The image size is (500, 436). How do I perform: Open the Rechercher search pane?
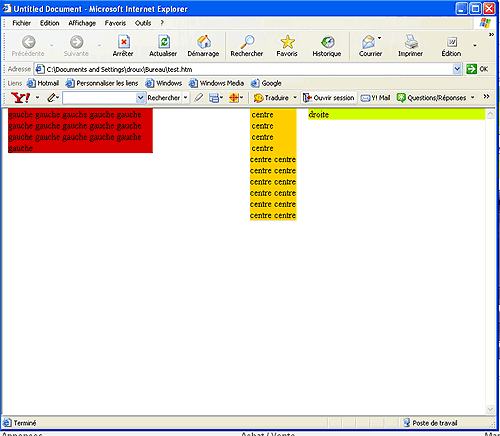(247, 46)
